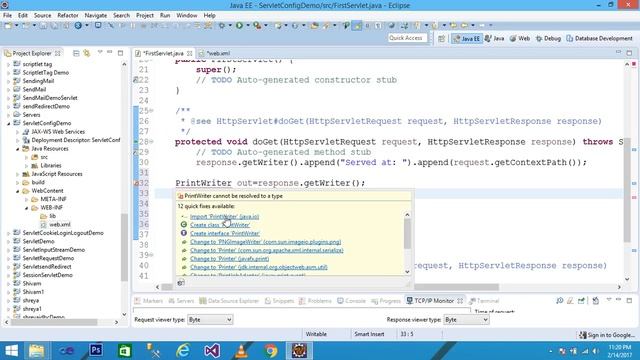Switch to the Servers tab
The height and width of the screenshot is (360, 640).
pyautogui.click(x=181, y=301)
